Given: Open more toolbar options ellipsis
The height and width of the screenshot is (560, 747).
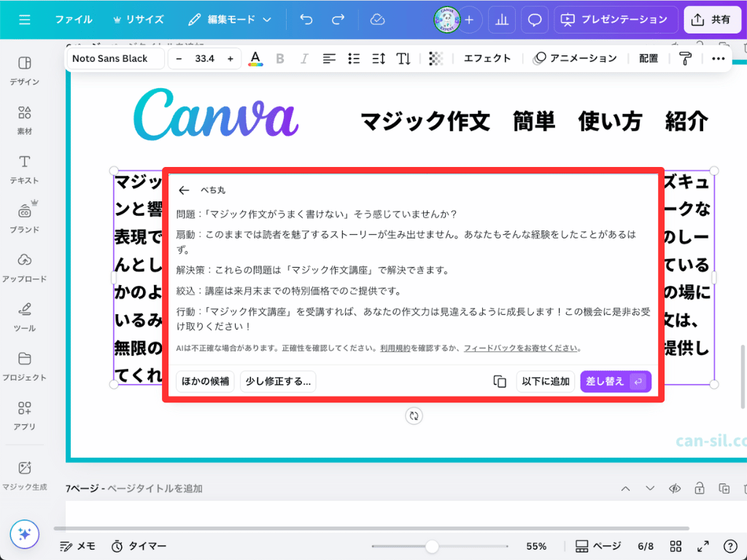Looking at the screenshot, I should click(718, 58).
